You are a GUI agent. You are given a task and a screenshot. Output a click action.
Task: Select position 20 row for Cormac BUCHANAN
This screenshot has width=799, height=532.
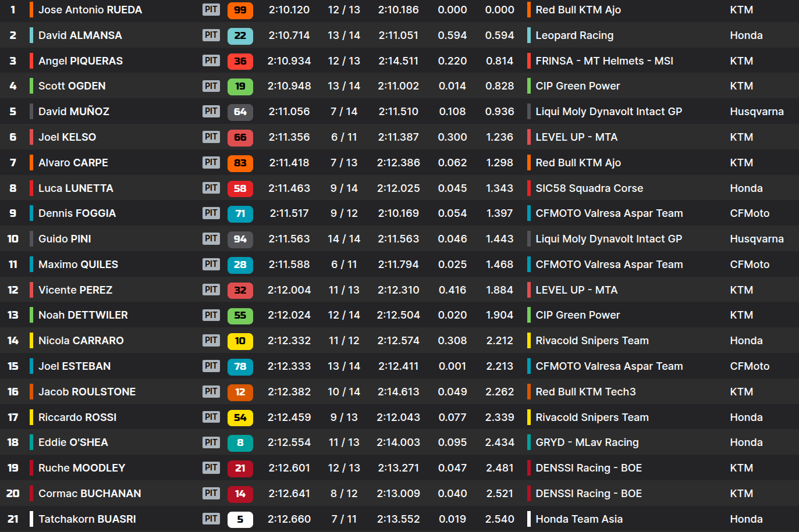click(13, 494)
